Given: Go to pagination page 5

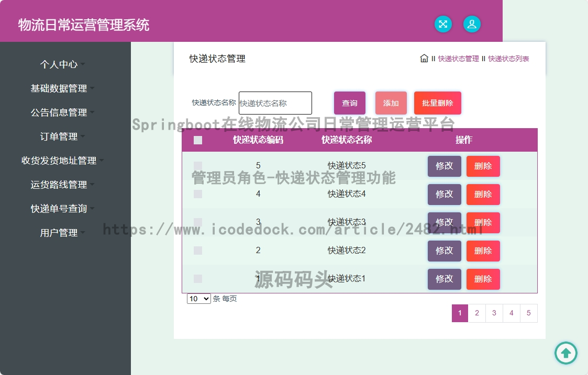Looking at the screenshot, I should point(529,313).
